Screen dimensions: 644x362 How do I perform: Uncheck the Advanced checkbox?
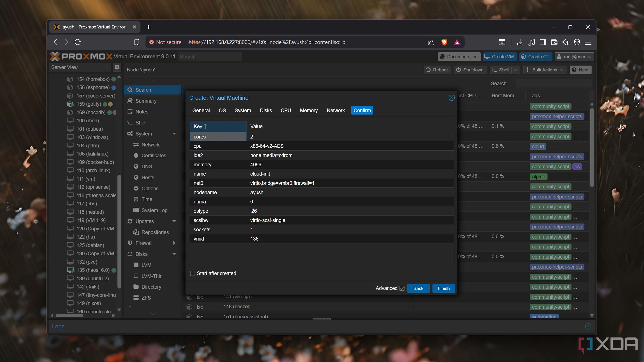click(402, 288)
